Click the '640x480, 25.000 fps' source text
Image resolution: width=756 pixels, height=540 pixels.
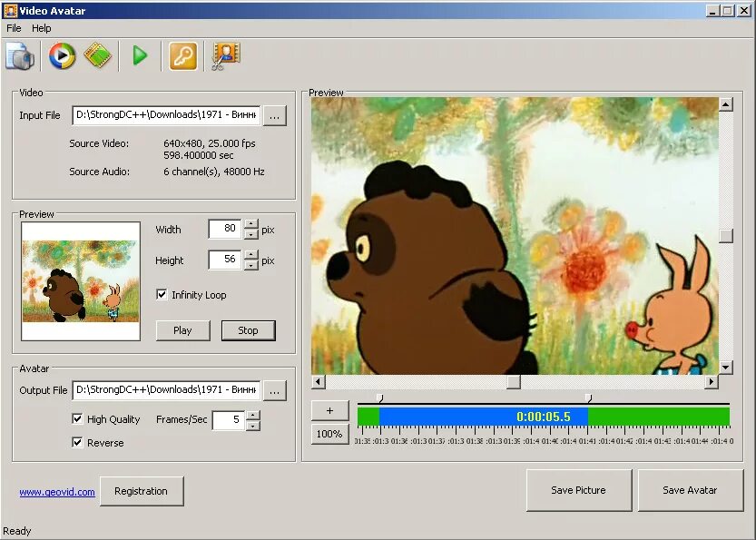pyautogui.click(x=210, y=143)
